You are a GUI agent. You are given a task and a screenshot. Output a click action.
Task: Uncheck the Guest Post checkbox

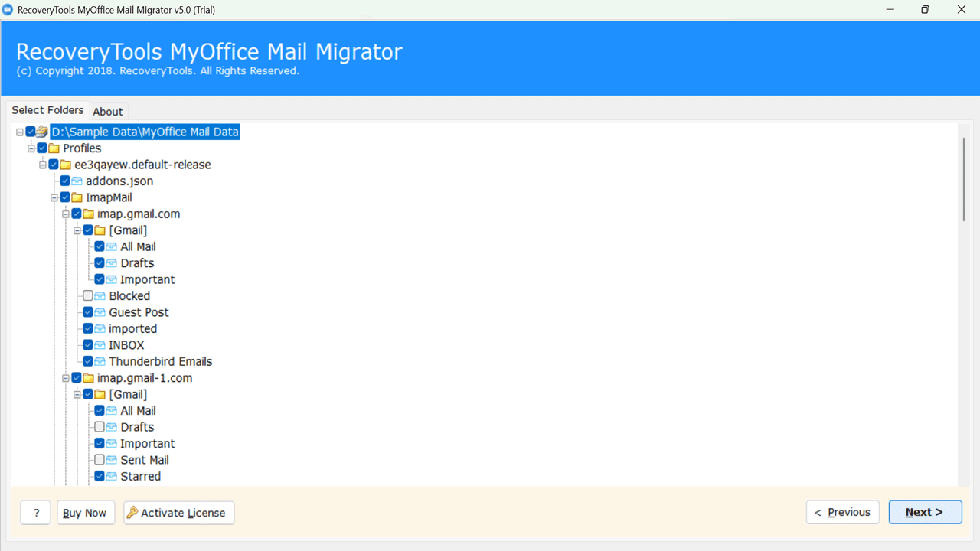(x=88, y=312)
